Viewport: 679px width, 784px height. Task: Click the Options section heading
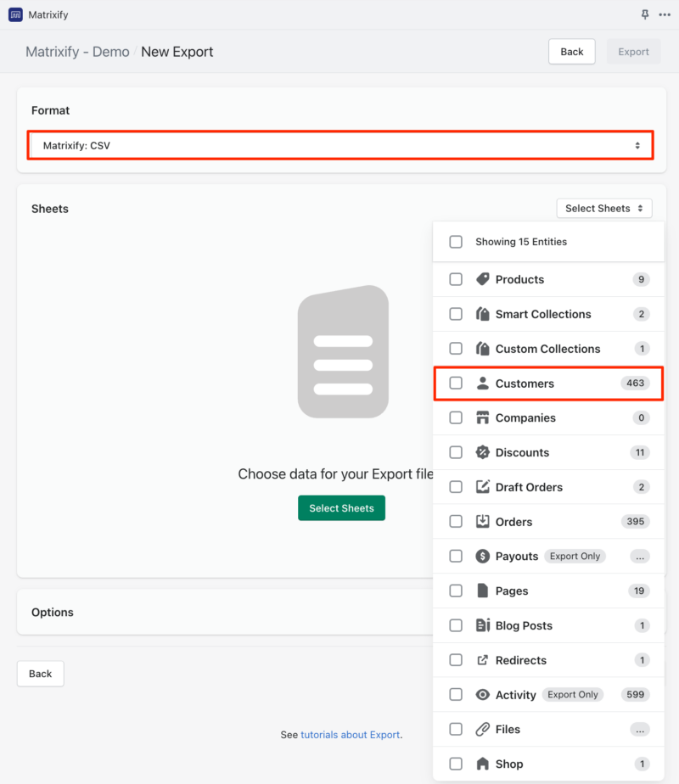[53, 612]
